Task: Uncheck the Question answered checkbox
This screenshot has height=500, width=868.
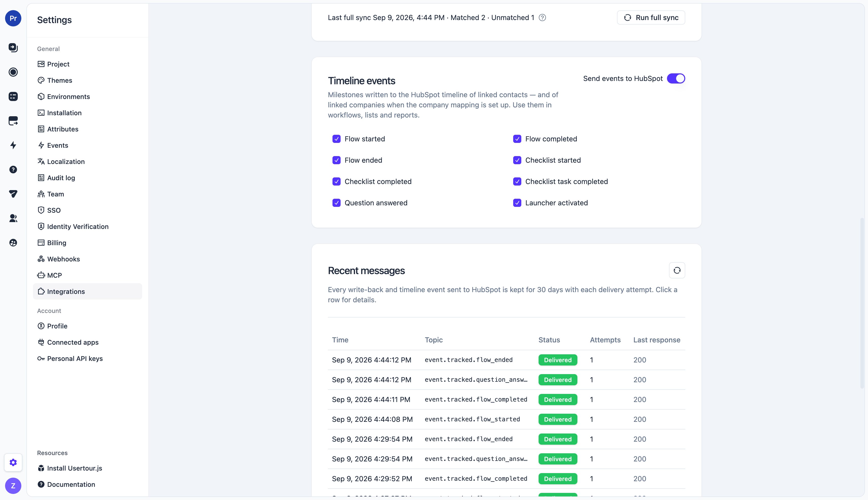Action: pos(336,203)
